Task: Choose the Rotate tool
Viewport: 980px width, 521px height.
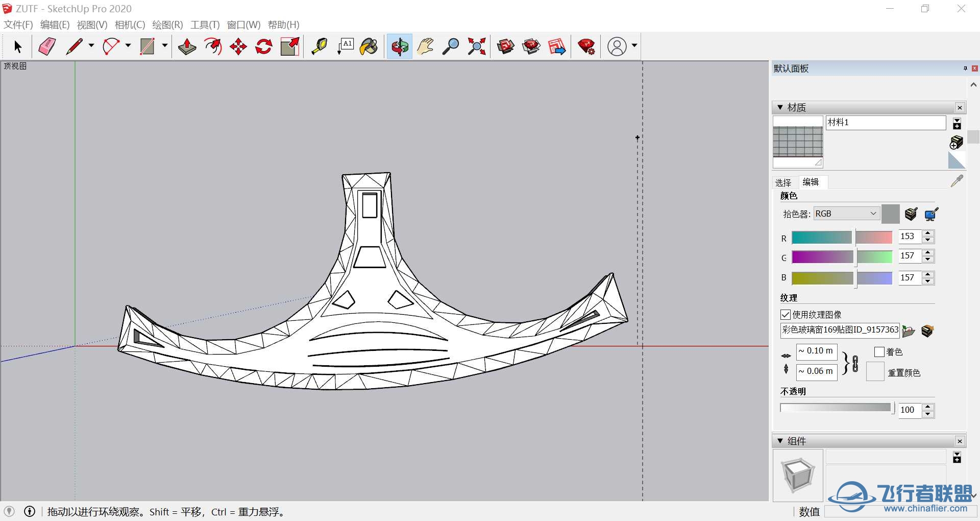Action: pyautogui.click(x=264, y=46)
